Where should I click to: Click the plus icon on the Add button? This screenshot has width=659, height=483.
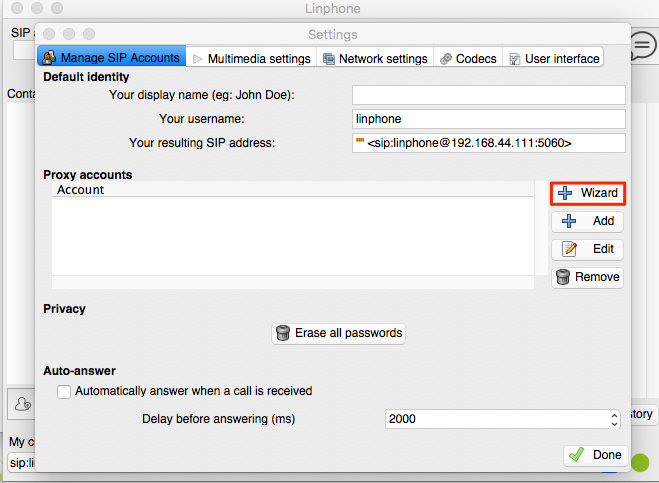[569, 221]
